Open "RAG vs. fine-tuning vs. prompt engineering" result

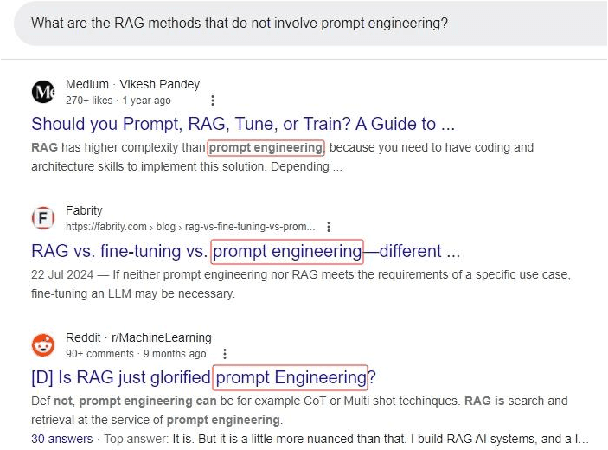pos(245,251)
